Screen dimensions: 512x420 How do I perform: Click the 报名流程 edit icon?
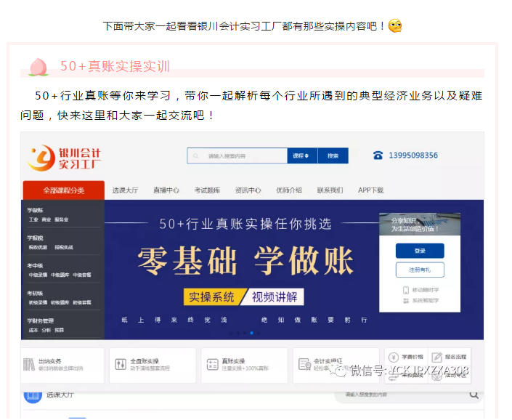(x=436, y=357)
